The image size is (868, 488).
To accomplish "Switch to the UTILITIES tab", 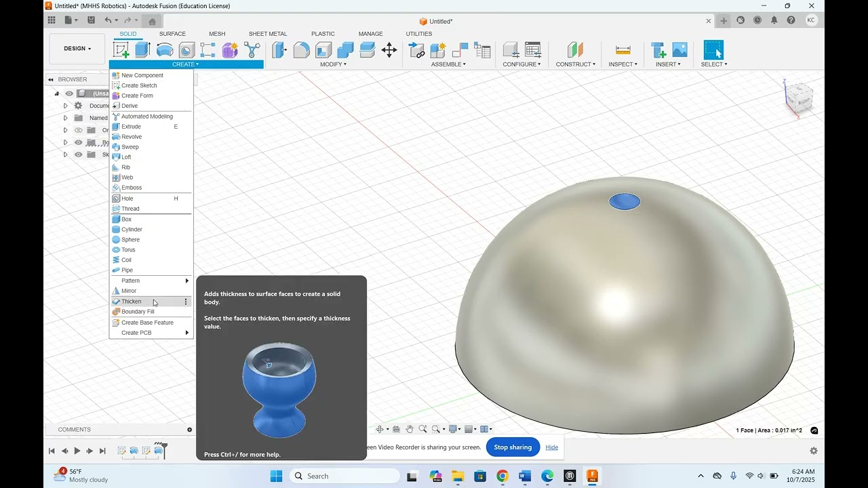I will [419, 34].
